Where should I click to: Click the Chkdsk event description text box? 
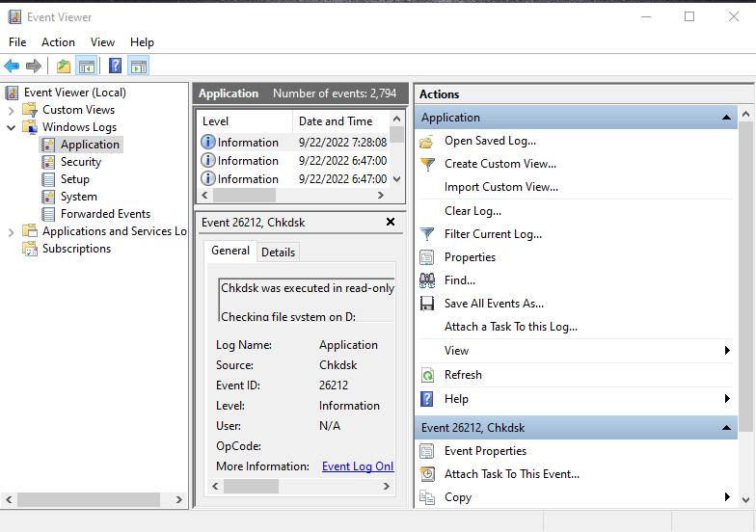(x=307, y=300)
